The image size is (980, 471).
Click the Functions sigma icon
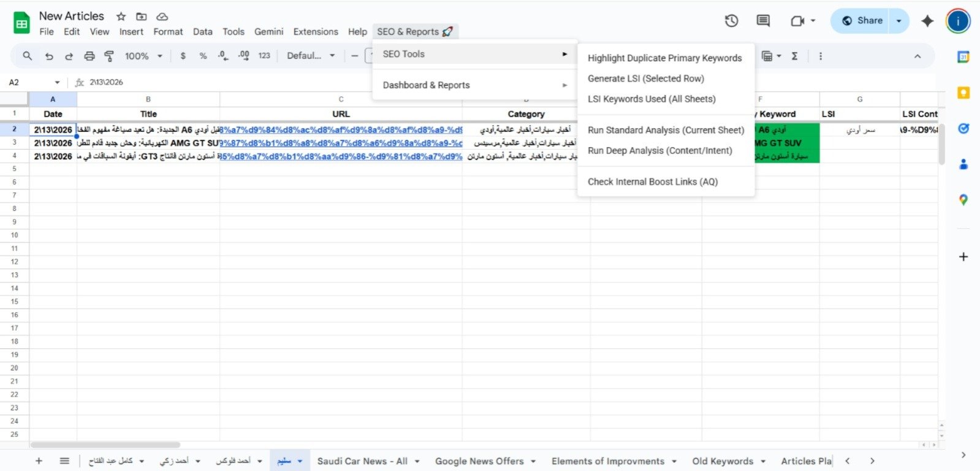[794, 56]
